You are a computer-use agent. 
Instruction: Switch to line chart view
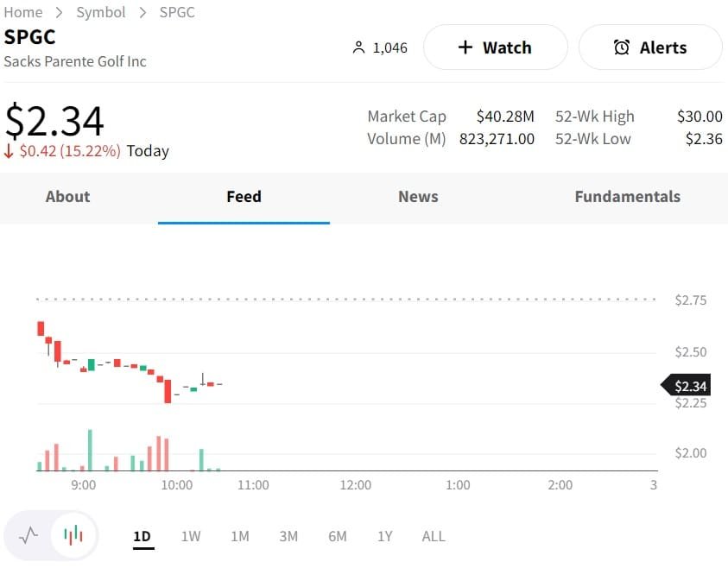coord(28,535)
